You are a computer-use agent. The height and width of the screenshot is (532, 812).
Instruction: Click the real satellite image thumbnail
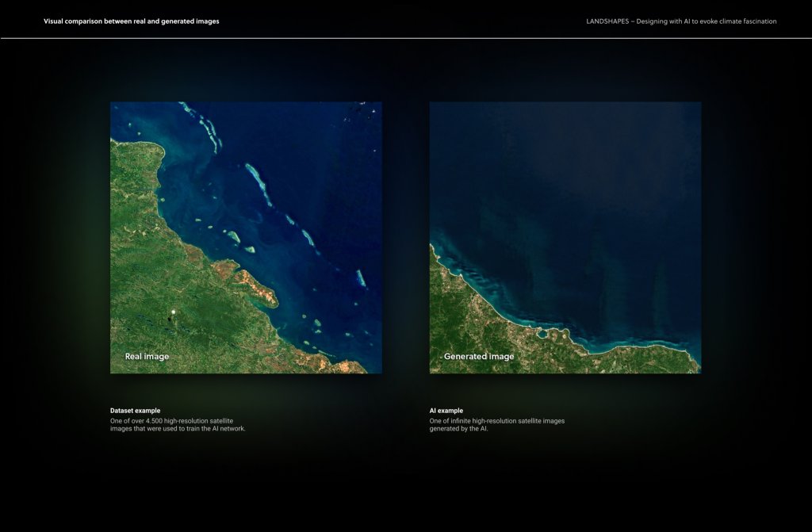(x=246, y=237)
